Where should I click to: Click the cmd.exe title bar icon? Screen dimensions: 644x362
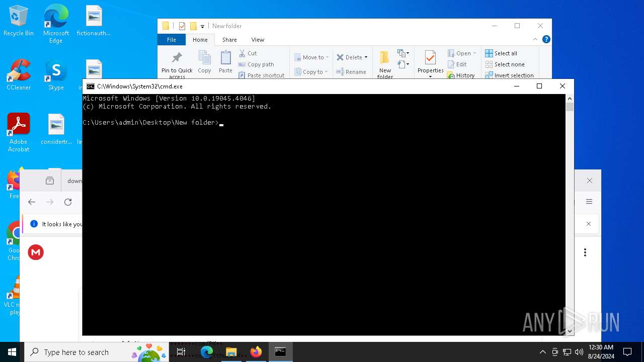click(90, 86)
